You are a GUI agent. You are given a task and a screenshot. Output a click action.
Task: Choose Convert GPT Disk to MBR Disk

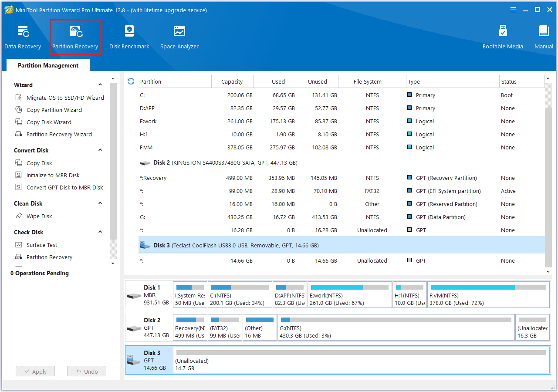[x=59, y=187]
